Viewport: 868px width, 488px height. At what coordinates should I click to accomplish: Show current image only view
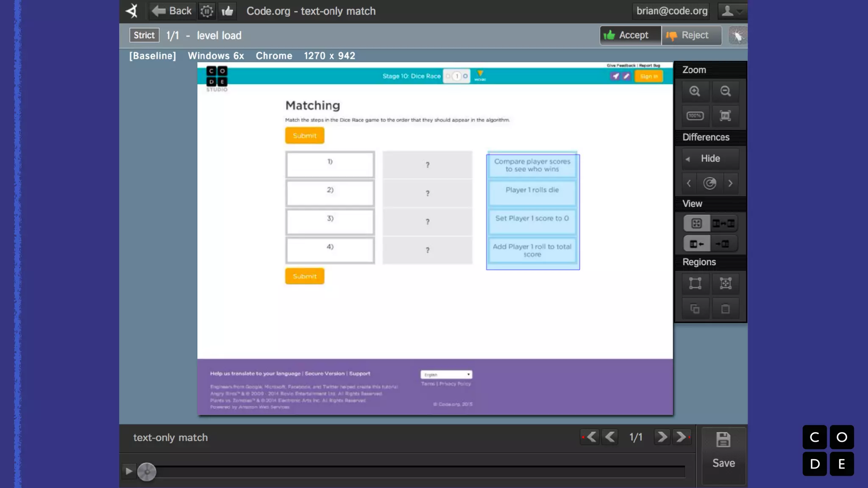(723, 244)
